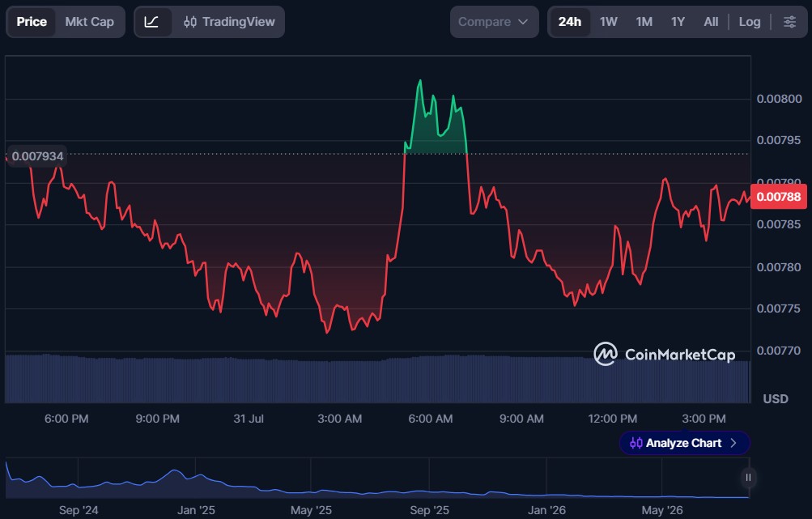Select the 1M time range
This screenshot has height=519, width=812.
(644, 22)
